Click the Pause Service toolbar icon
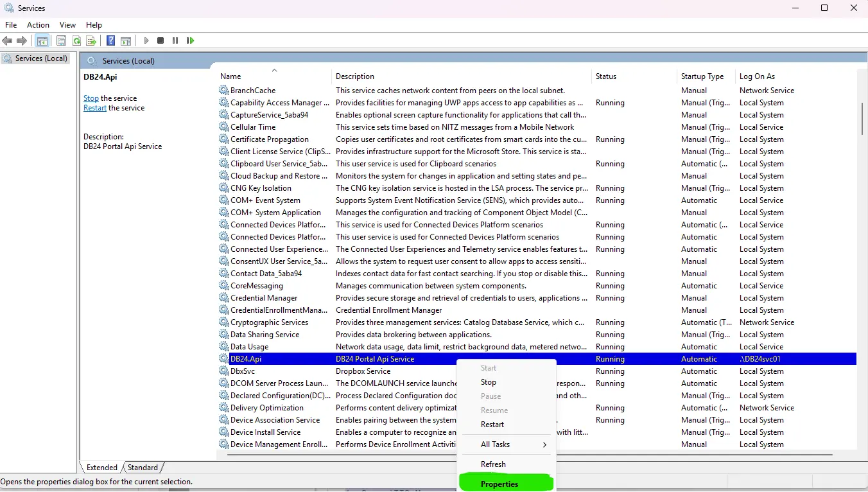This screenshot has height=492, width=868. pyautogui.click(x=175, y=40)
